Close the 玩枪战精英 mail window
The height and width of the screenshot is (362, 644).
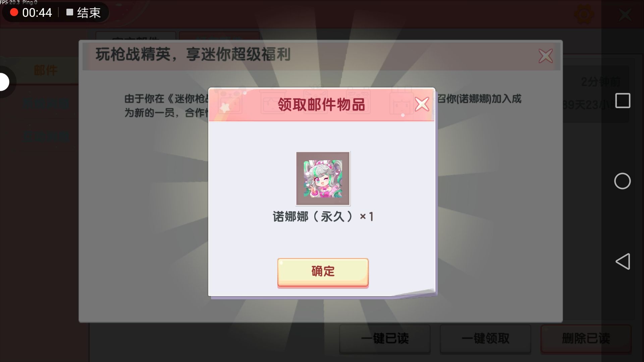(545, 56)
